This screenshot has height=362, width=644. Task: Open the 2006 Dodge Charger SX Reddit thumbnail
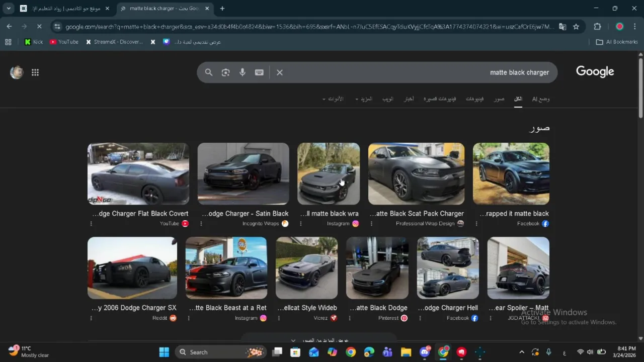click(132, 268)
